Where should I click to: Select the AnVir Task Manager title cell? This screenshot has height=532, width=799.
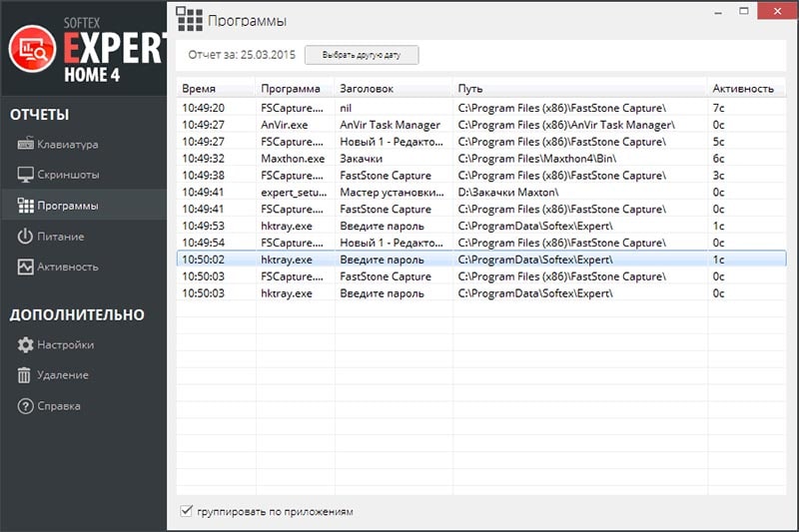tap(390, 125)
